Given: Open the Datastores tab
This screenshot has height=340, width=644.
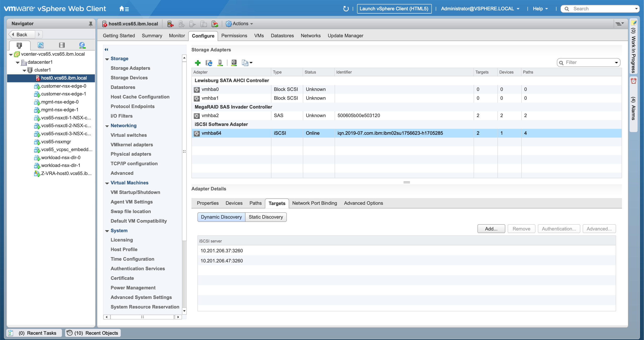Looking at the screenshot, I should (x=282, y=36).
